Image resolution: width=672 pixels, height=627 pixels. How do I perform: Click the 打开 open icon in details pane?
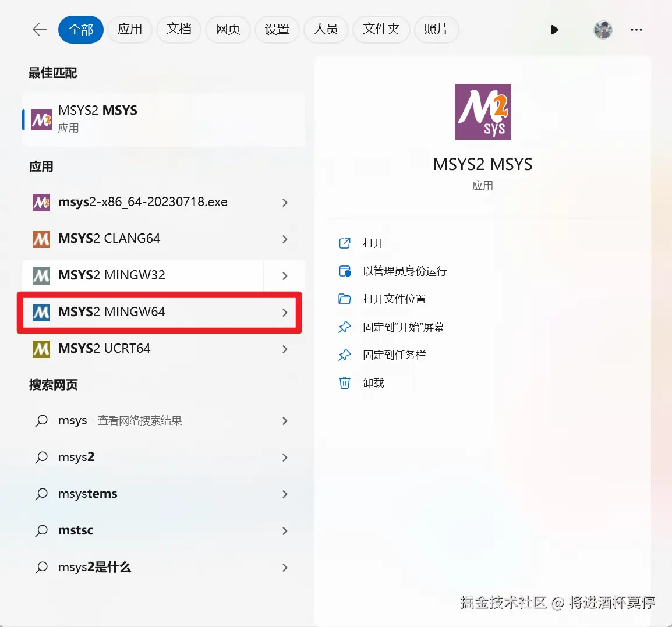pyautogui.click(x=345, y=243)
